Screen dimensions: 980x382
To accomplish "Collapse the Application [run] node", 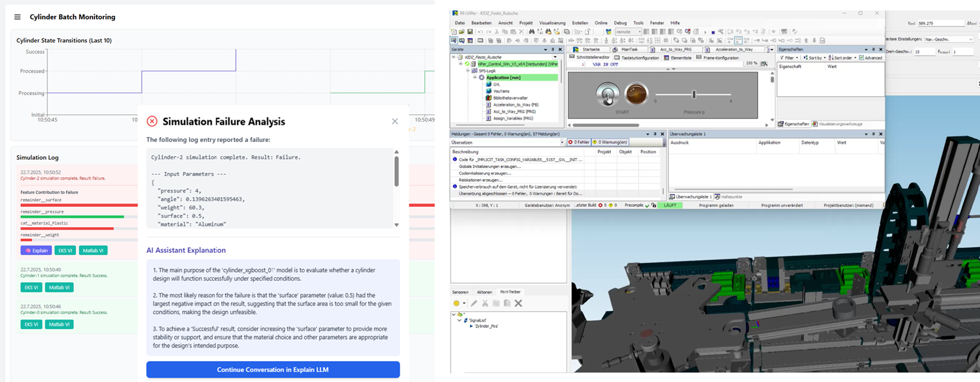I will coord(475,77).
